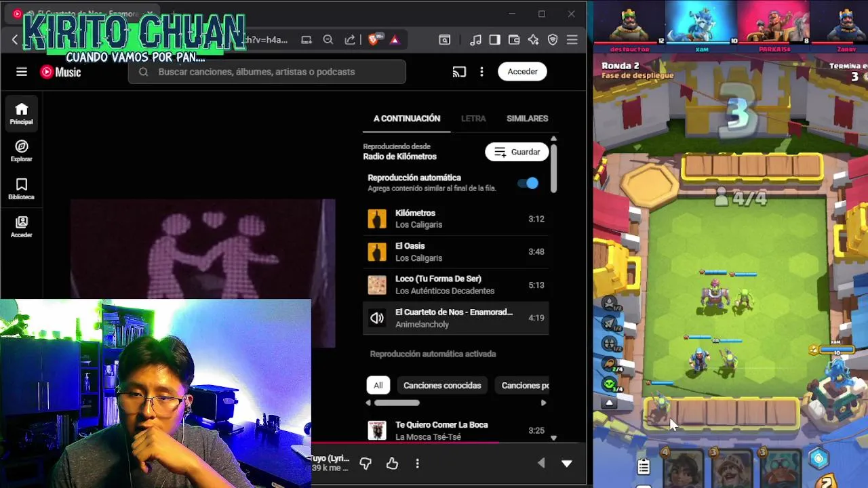The image size is (868, 488).
Task: Open Brave Shields lion icon
Action: tap(374, 40)
